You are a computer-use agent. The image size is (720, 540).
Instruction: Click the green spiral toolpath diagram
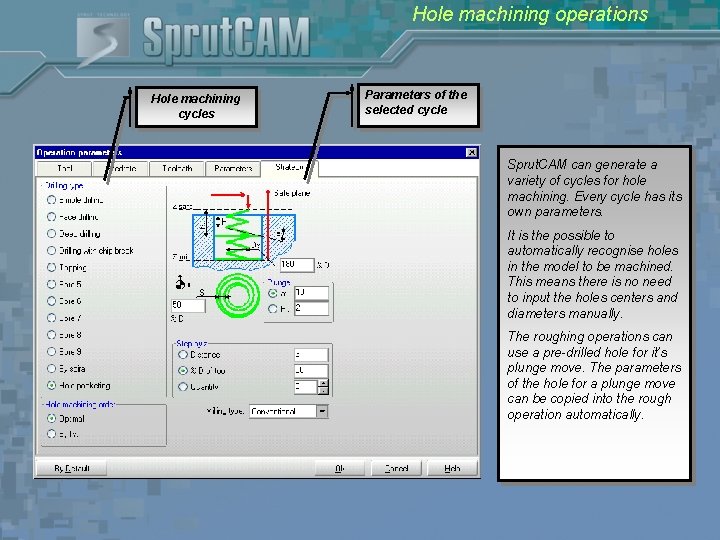(x=238, y=296)
